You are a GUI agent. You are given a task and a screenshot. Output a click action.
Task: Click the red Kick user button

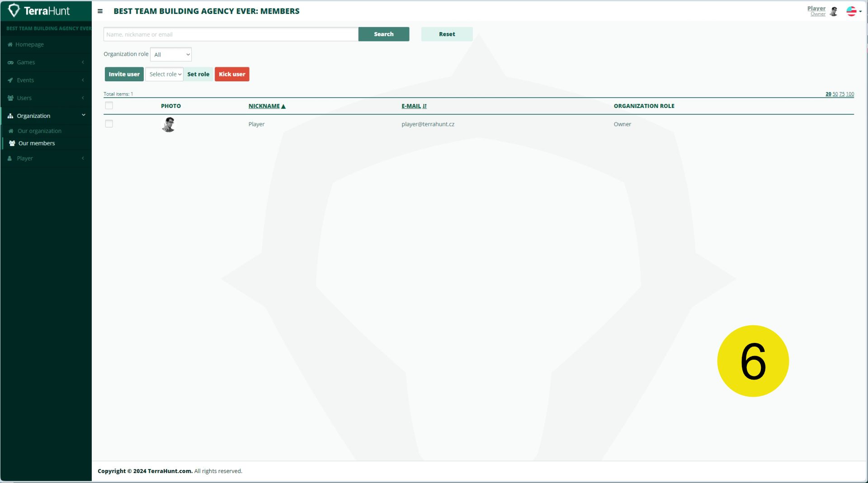[x=232, y=74]
